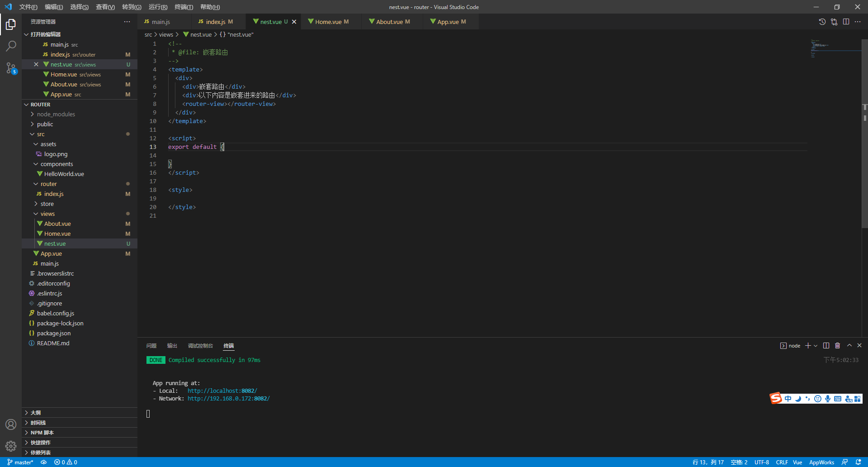
Task: Open the localhost:8082 link in terminal
Action: click(x=222, y=391)
